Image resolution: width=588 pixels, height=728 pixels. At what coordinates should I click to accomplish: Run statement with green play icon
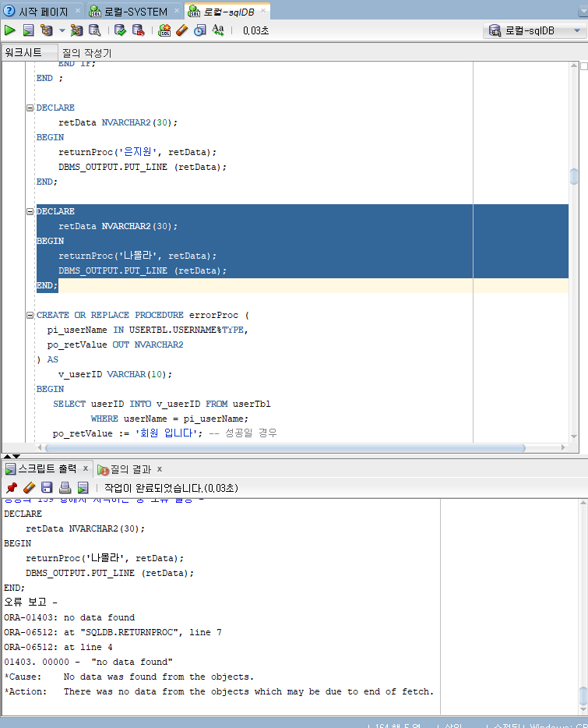click(x=10, y=30)
